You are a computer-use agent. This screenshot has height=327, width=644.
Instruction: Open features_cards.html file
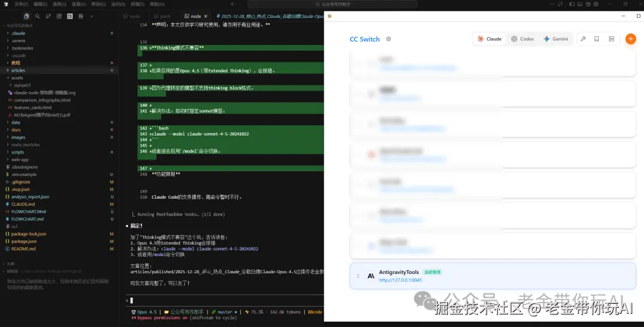pos(33,107)
